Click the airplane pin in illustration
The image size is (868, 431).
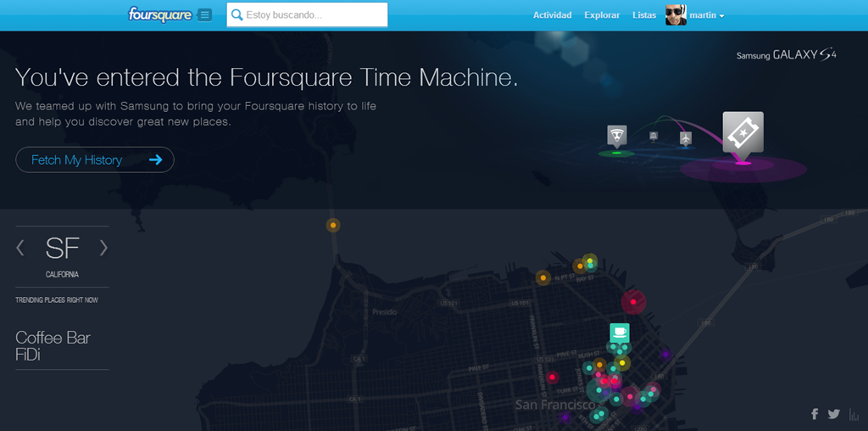(686, 138)
